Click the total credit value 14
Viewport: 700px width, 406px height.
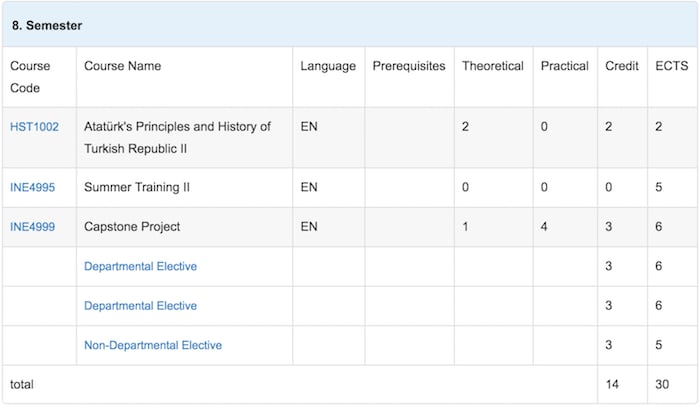[x=612, y=385]
